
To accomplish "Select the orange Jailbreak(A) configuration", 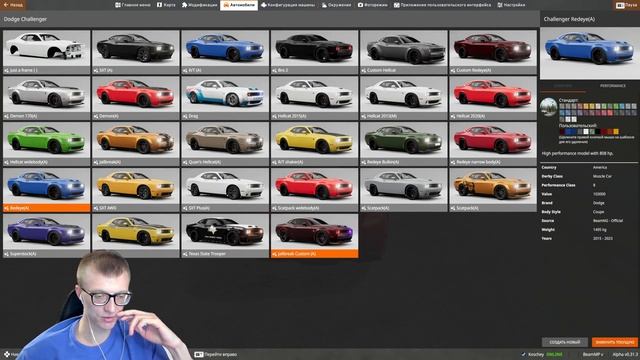I will [x=136, y=144].
